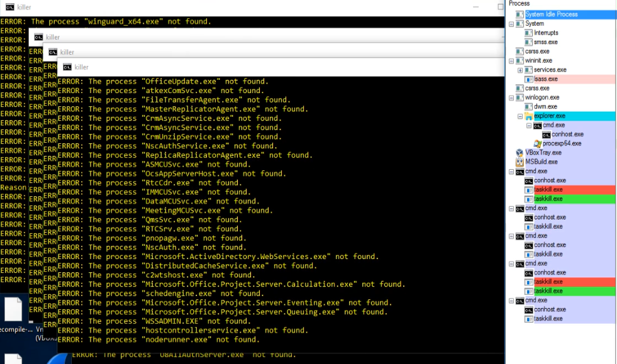Click the MSBuild.exe process icon
617x364 pixels.
(520, 162)
